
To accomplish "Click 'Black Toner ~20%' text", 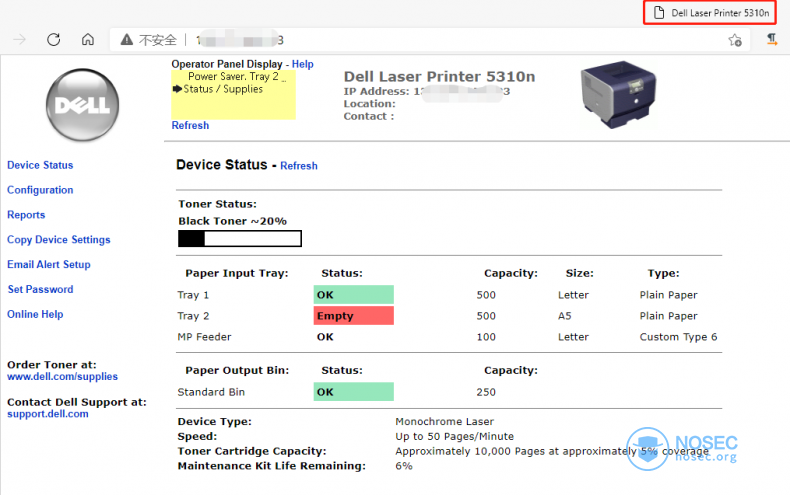I will coord(232,221).
